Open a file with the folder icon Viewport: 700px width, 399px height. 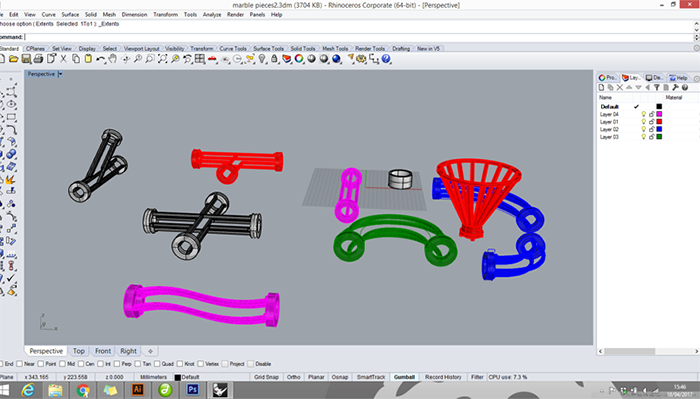click(x=13, y=59)
